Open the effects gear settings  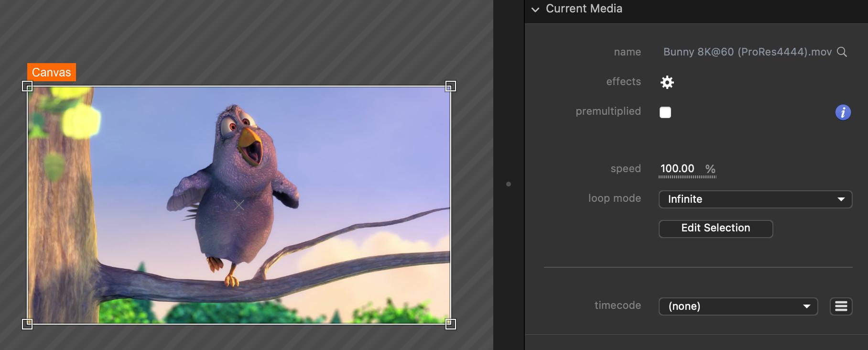[x=667, y=82]
